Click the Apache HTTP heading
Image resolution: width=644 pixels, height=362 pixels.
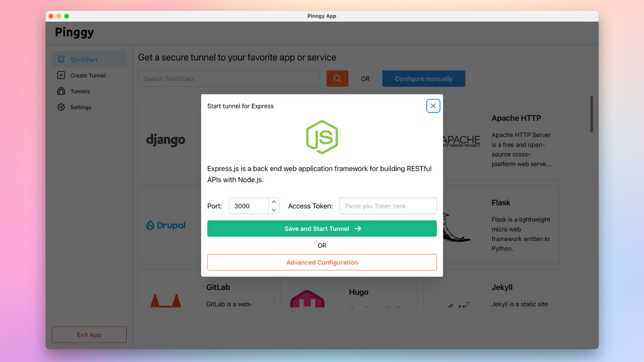pos(516,118)
